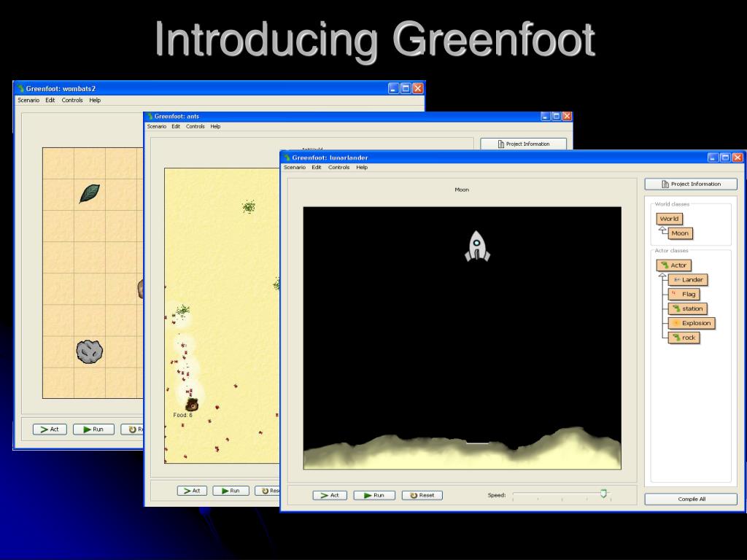Click the Greenfoot icon in ants title bar
747x560 pixels.
150,116
